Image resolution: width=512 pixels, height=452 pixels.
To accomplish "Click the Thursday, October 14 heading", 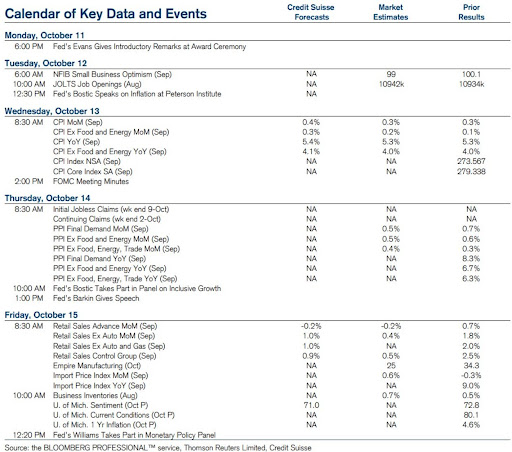I will [x=47, y=198].
